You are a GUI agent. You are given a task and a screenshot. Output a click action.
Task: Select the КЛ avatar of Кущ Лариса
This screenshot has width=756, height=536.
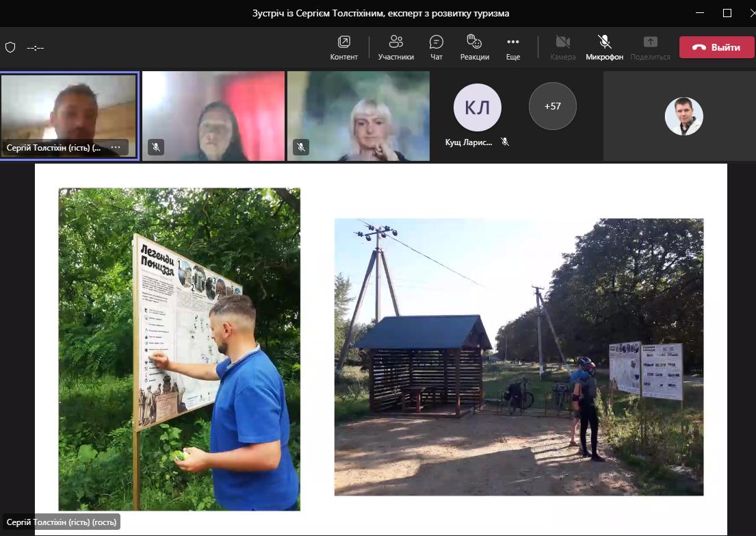(477, 107)
